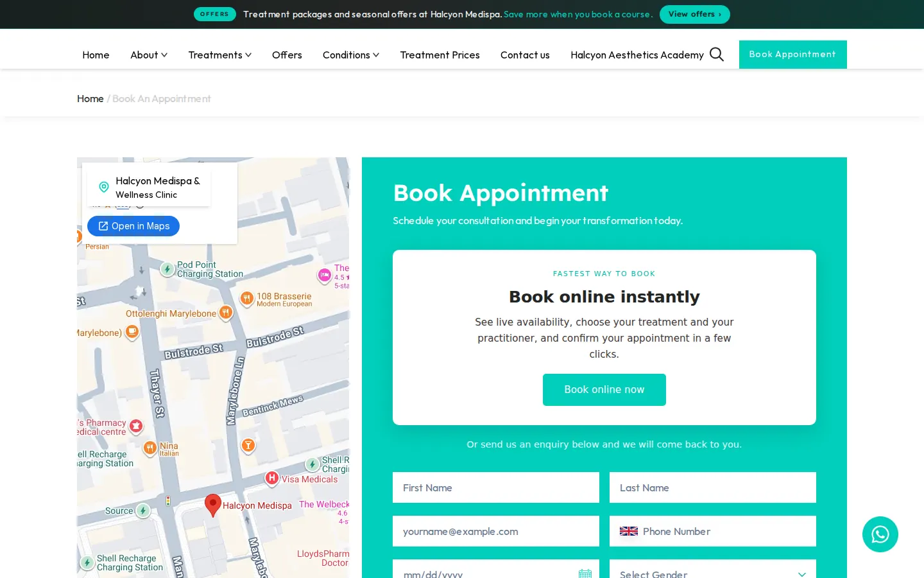Select Shell Recharge marker near Visa Medicals
The width and height of the screenshot is (924, 578).
pos(312,464)
